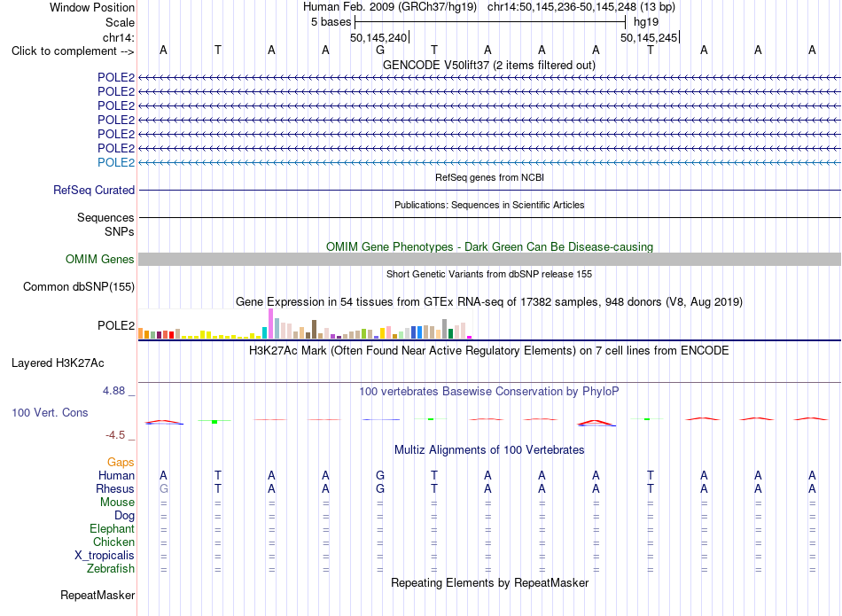Image resolution: width=842 pixels, height=616 pixels.
Task: Click the genome assembly title 'Human Feb. 2009 (GRCh37/hg19)'
Action: point(390,7)
